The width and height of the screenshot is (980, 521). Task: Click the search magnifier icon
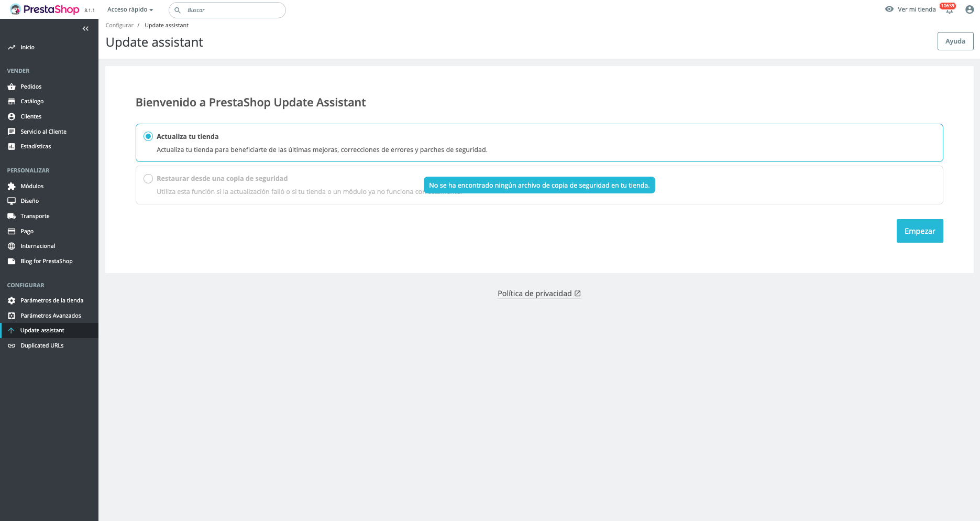[178, 10]
